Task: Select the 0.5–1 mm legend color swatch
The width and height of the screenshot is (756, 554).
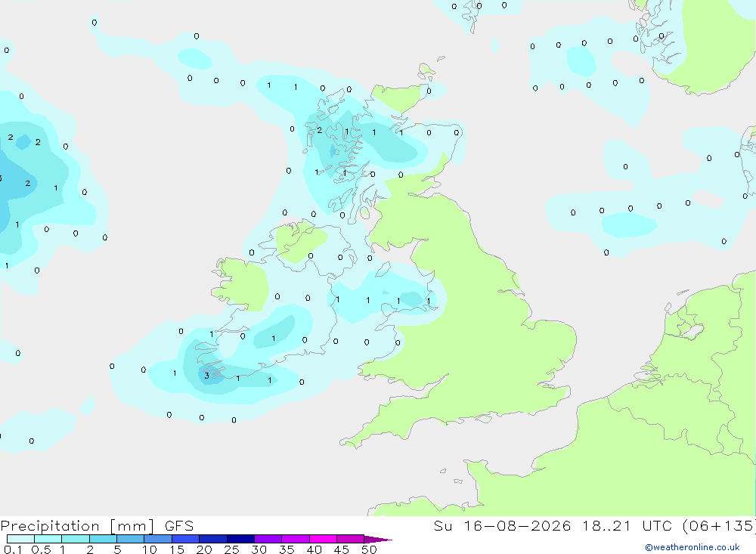Action: click(x=48, y=539)
